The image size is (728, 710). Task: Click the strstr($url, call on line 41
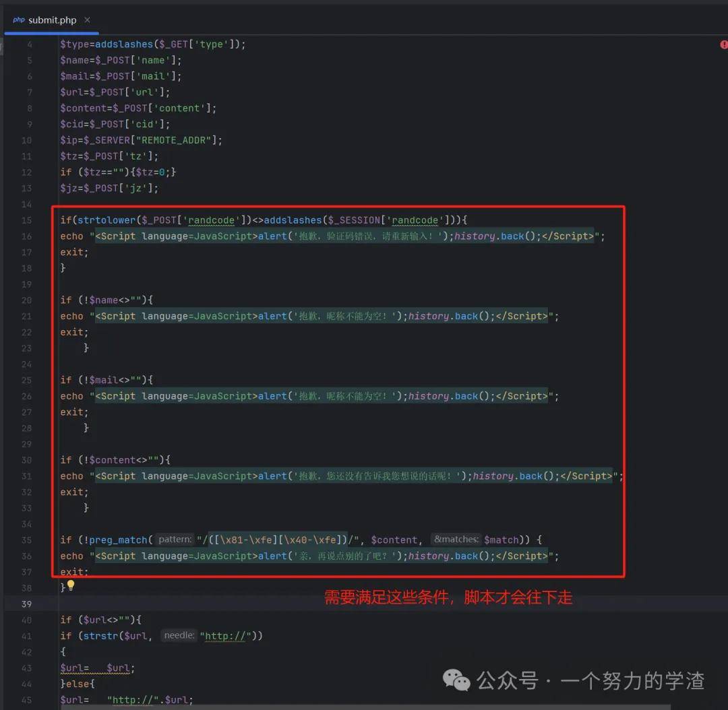[x=118, y=636]
